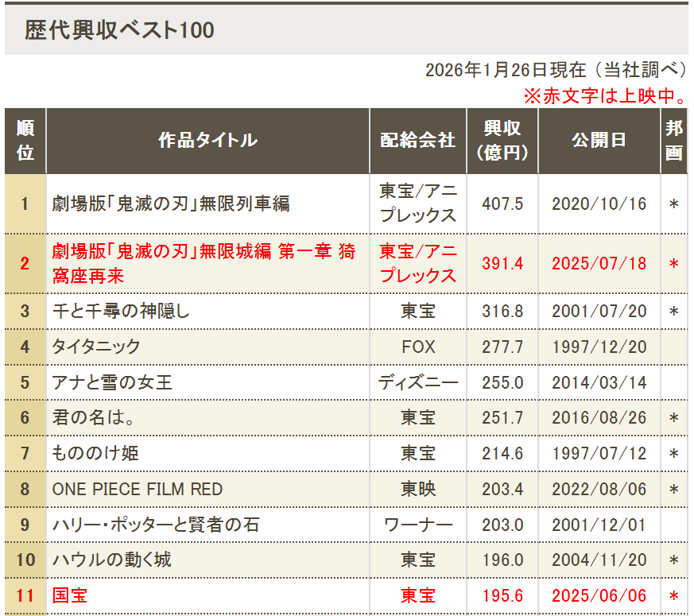Click red rank number 11

(25, 596)
